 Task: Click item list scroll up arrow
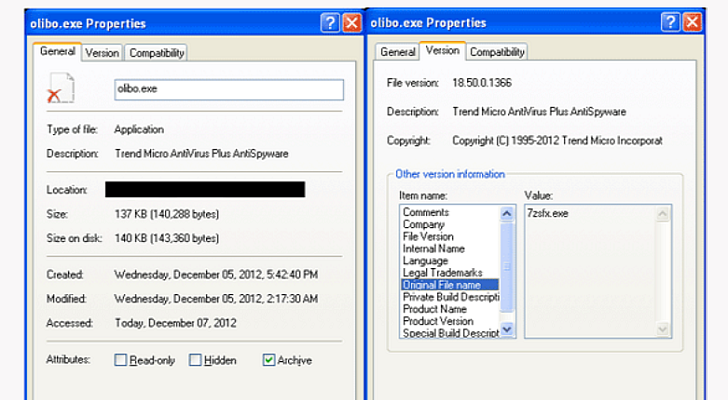coord(507,213)
